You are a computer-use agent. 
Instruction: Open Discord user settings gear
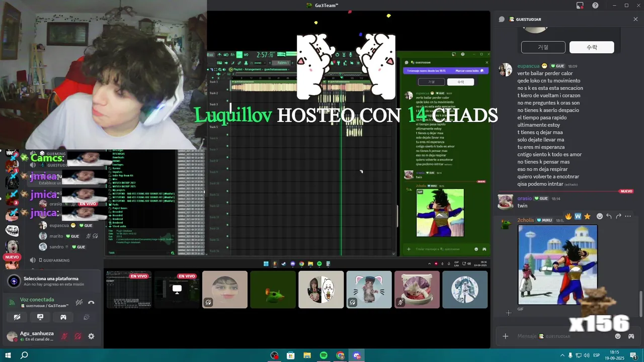tap(91, 336)
